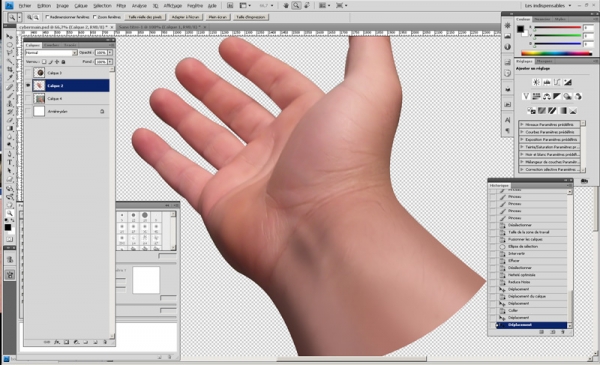Add a Vibrance adjustment (V icon)

526,96
